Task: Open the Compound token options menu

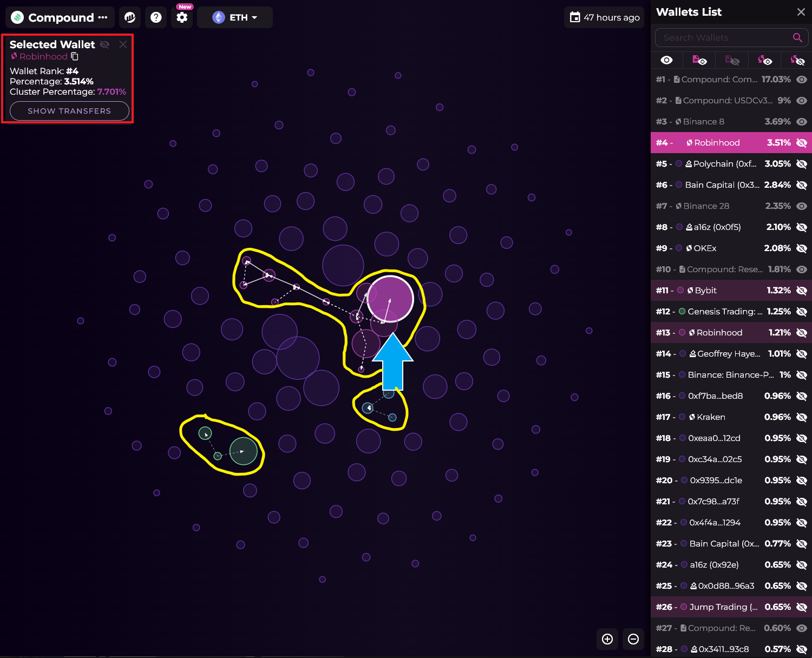Action: [x=103, y=17]
